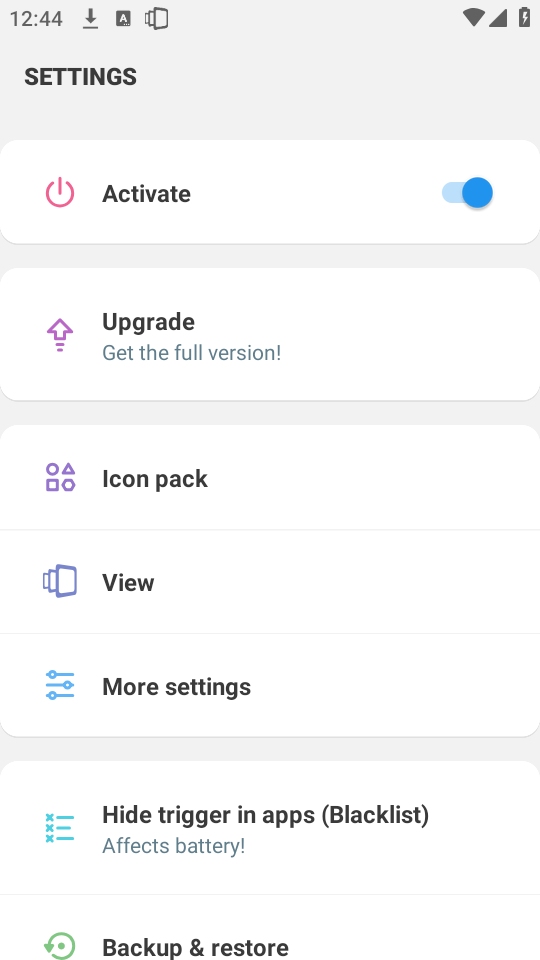Open Backup & restore
The width and height of the screenshot is (540, 960).
pos(270,928)
